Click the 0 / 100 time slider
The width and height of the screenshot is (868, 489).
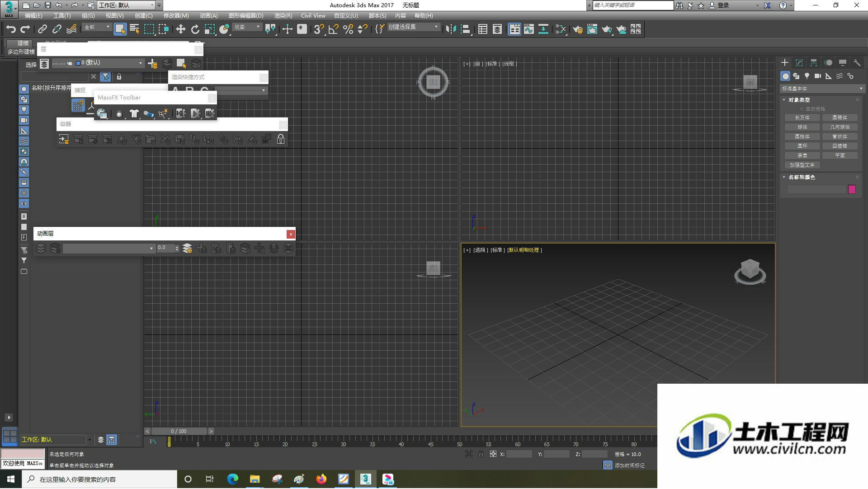179,432
